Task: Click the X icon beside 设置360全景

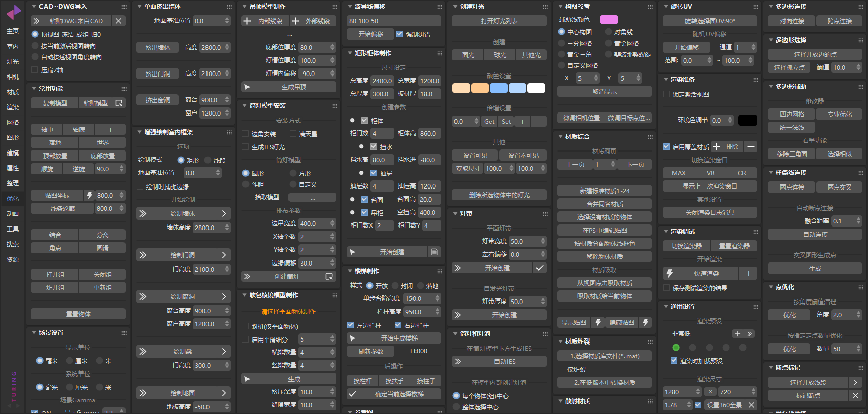Action: coord(752,405)
